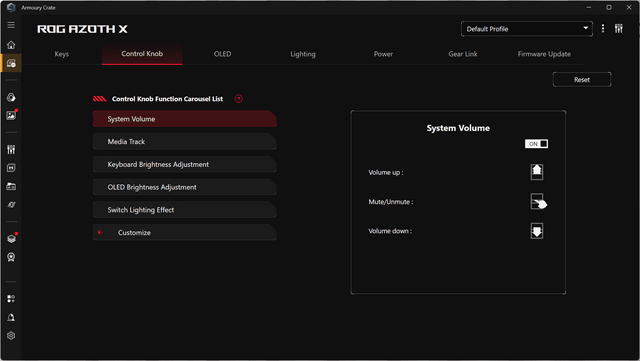
Task: Minimize the Armoury Crate window
Action: click(589, 7)
